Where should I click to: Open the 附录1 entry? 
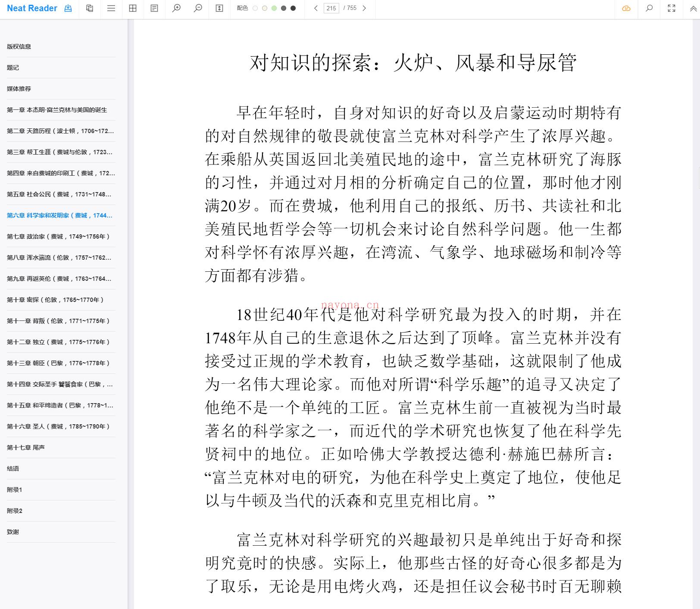[x=61, y=490]
